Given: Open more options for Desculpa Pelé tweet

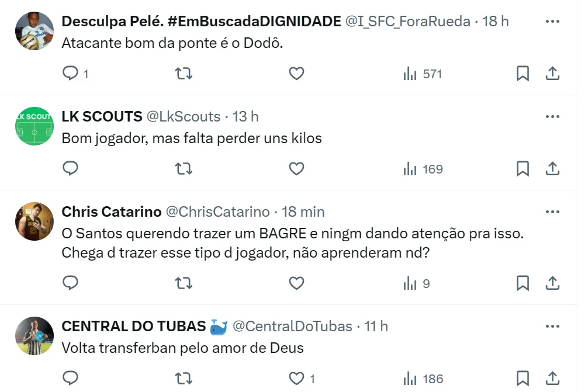Looking at the screenshot, I should click(552, 22).
